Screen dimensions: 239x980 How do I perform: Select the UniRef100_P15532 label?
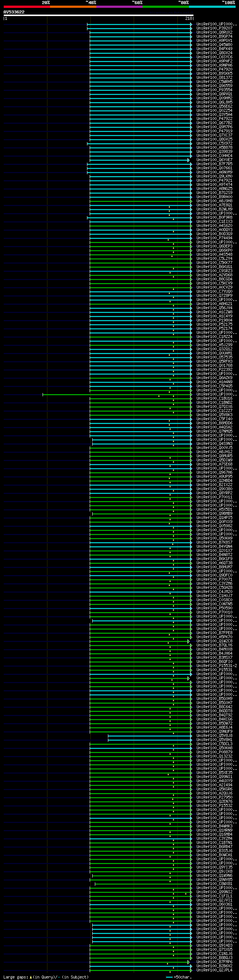214,806
